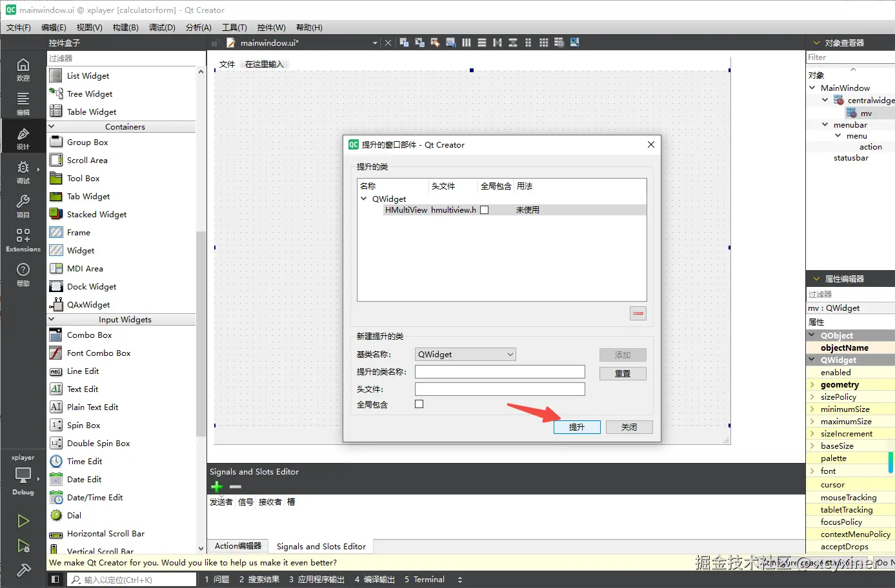Click the 提升的类名称 input field
The height and width of the screenshot is (588, 895).
click(x=500, y=372)
